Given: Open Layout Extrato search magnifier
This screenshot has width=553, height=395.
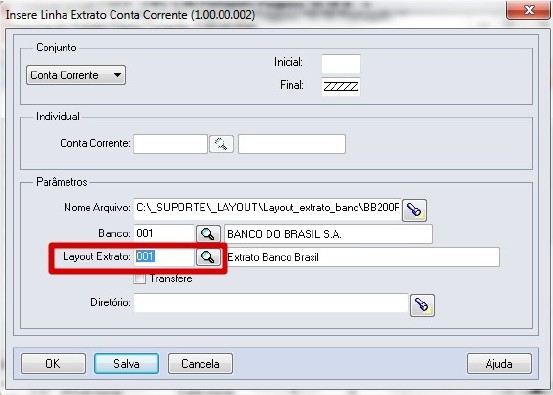Looking at the screenshot, I should pos(208,257).
